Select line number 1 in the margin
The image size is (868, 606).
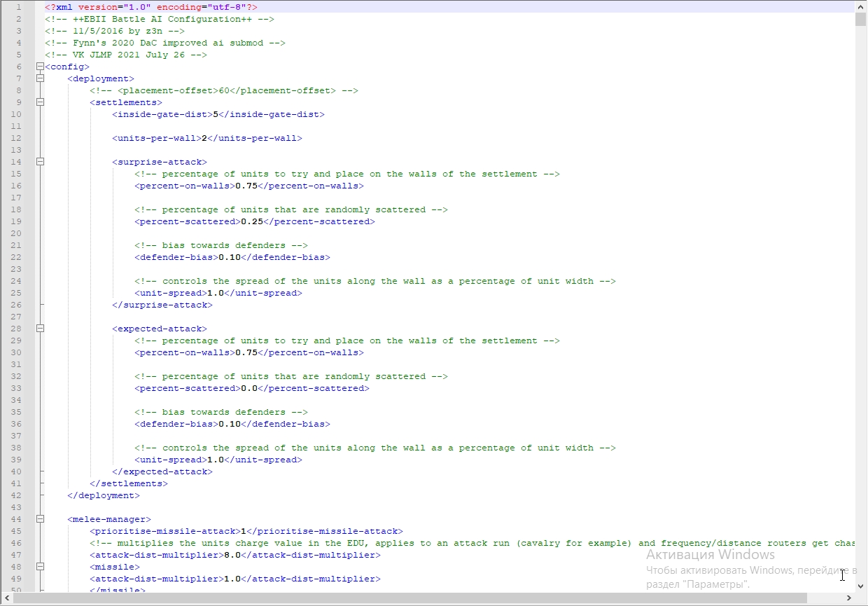tap(17, 7)
